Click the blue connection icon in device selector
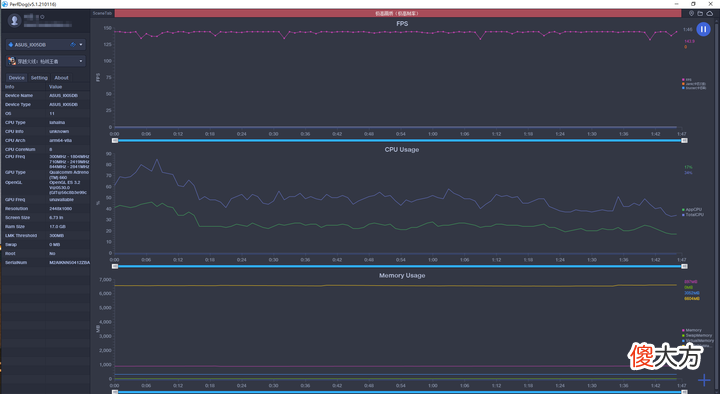The image size is (720, 394). [x=73, y=45]
